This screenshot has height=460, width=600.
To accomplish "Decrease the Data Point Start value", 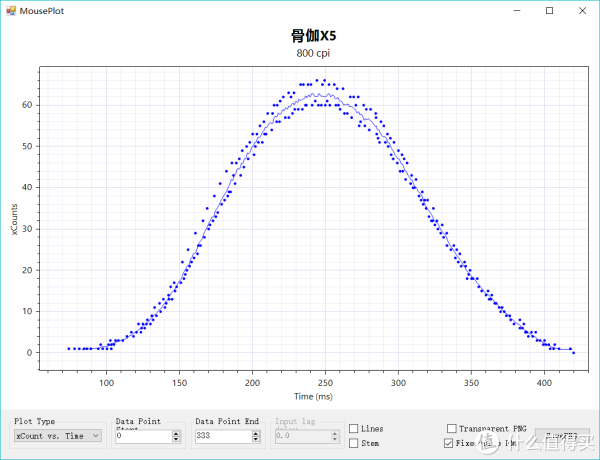I will pos(176,439).
